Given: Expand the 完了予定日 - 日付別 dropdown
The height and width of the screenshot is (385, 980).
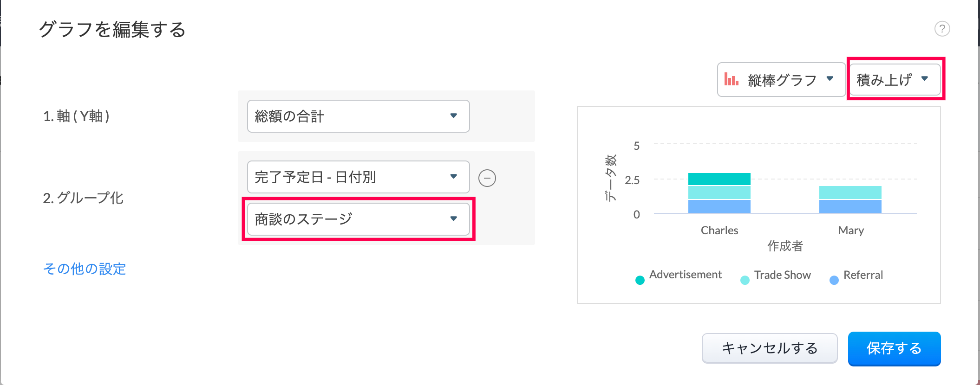Looking at the screenshot, I should (x=358, y=177).
